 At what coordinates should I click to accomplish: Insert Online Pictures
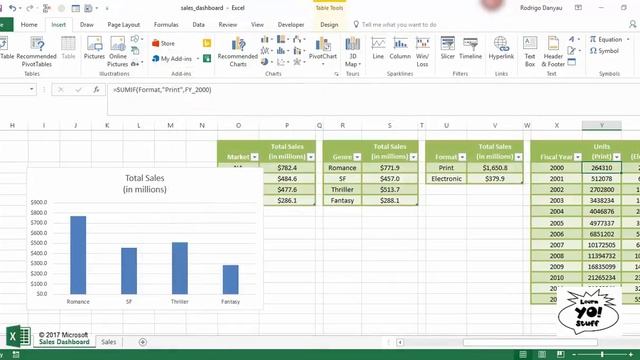coord(118,51)
